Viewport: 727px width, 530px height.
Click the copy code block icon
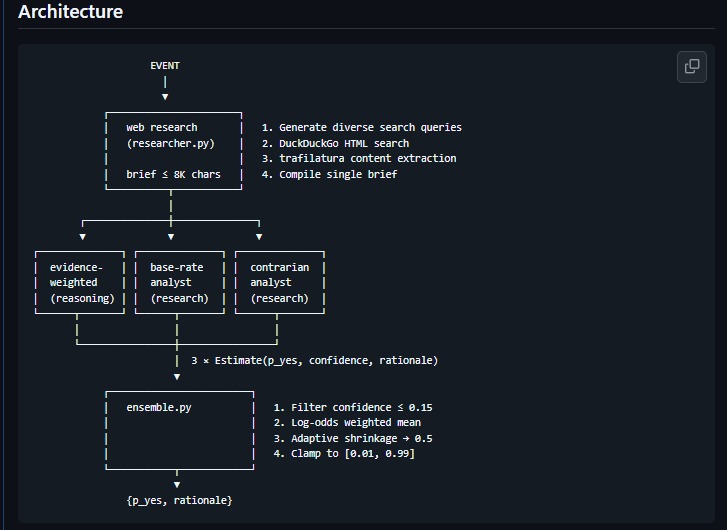click(691, 67)
